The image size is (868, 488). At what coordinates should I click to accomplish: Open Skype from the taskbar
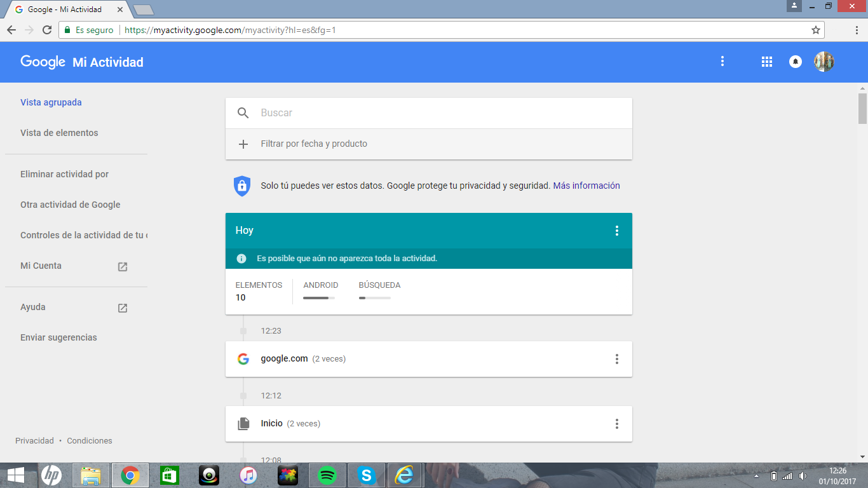coord(366,475)
